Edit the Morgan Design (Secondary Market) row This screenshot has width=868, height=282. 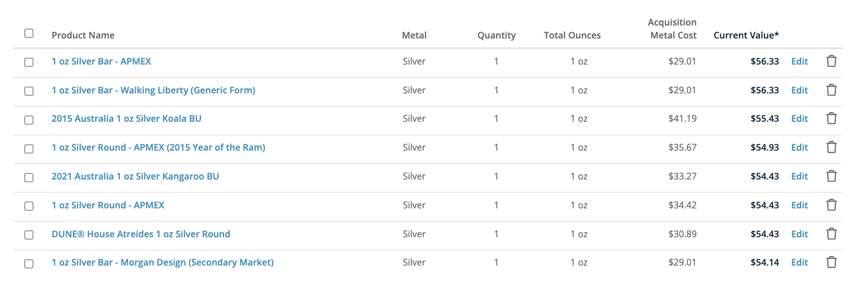(x=799, y=262)
